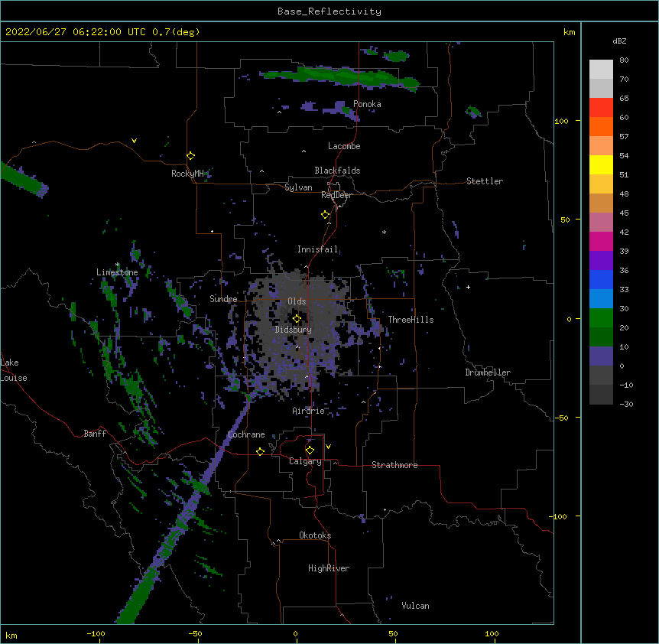Select the yellow marker south of Cochrane
659x644 pixels.
tap(260, 451)
